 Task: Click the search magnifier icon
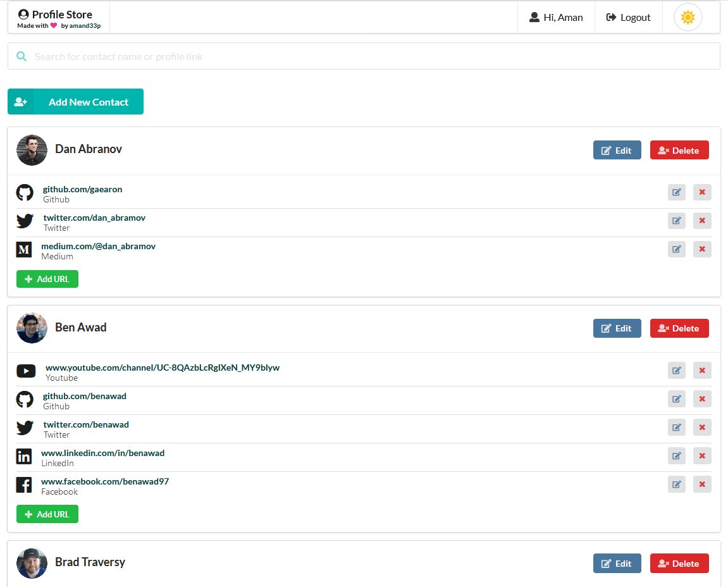click(21, 56)
